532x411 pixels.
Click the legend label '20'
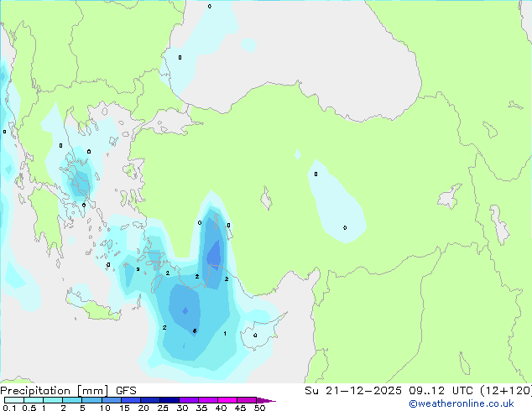(x=143, y=408)
